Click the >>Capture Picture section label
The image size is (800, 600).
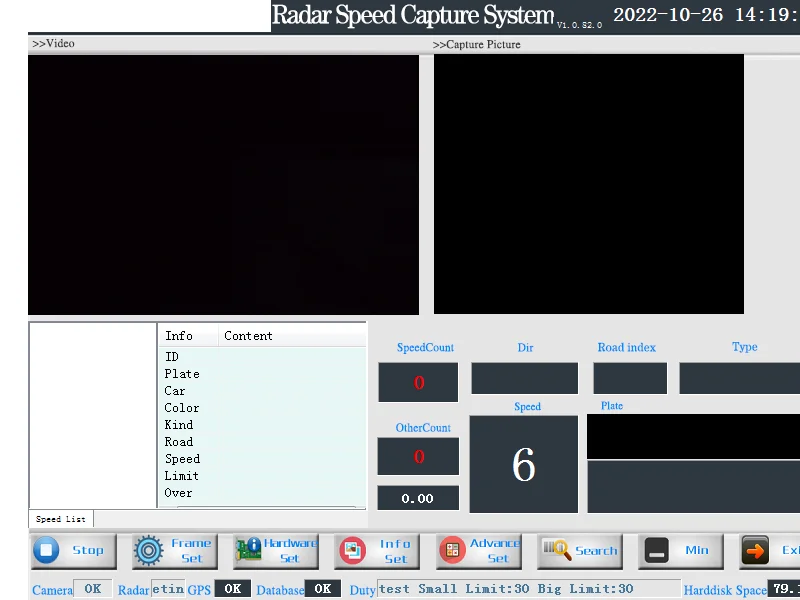477,44
